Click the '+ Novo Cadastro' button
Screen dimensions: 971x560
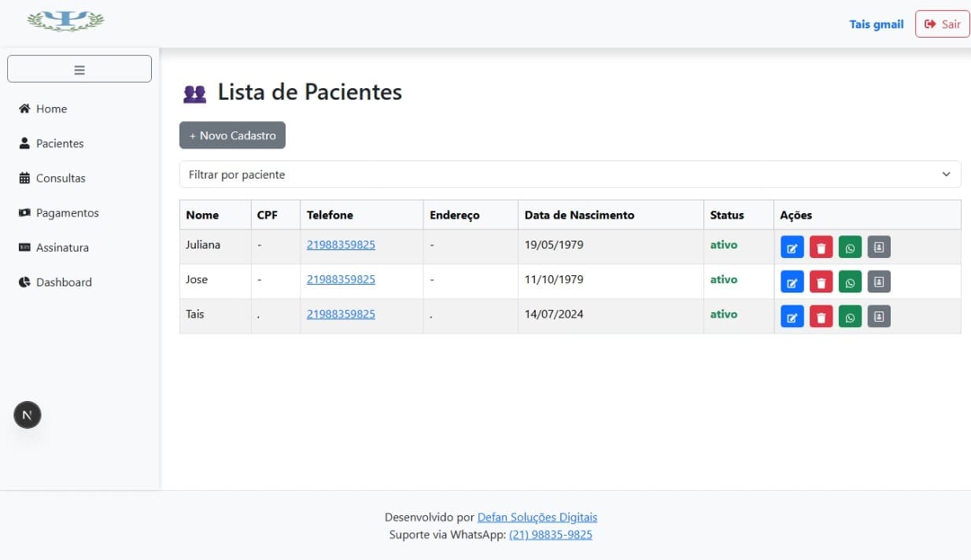click(232, 134)
